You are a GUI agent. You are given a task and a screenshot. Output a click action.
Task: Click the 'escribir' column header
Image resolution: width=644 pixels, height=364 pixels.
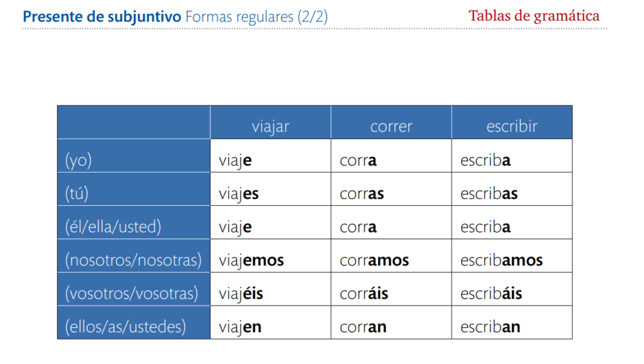point(512,127)
